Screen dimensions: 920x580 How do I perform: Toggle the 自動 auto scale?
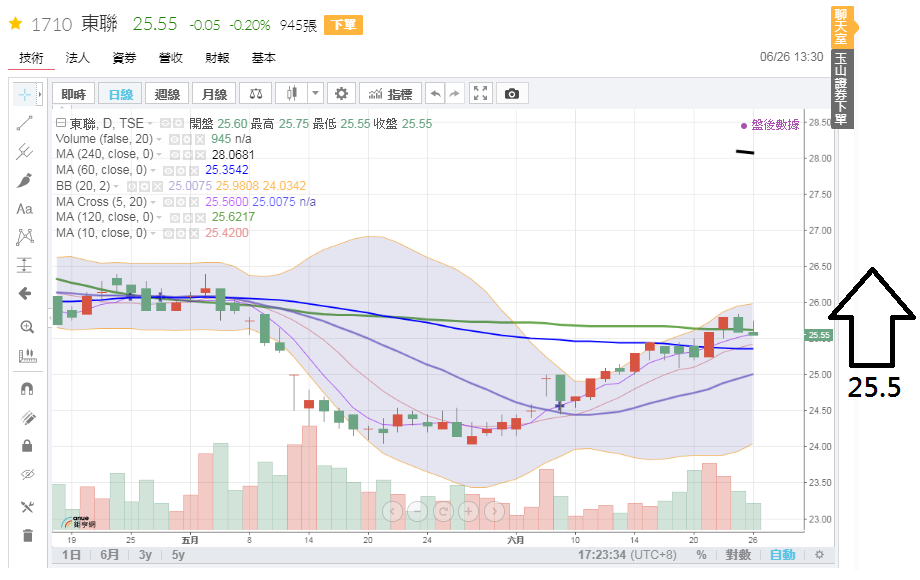tap(782, 555)
